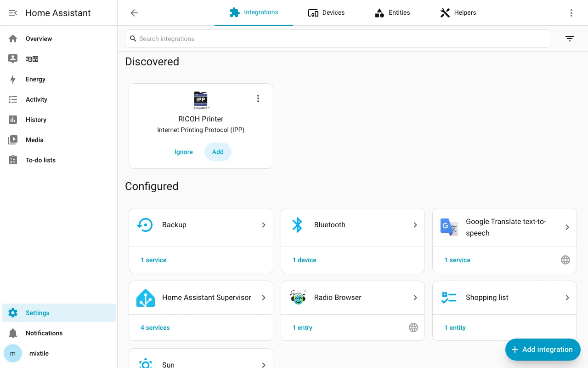
Task: Switch to the Helpers tab
Action: [x=458, y=13]
